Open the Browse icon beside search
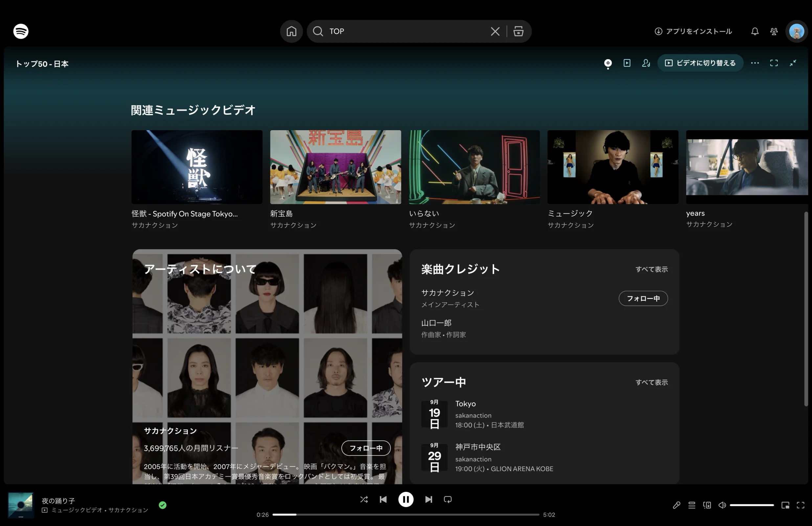Image resolution: width=812 pixels, height=526 pixels. (x=518, y=31)
